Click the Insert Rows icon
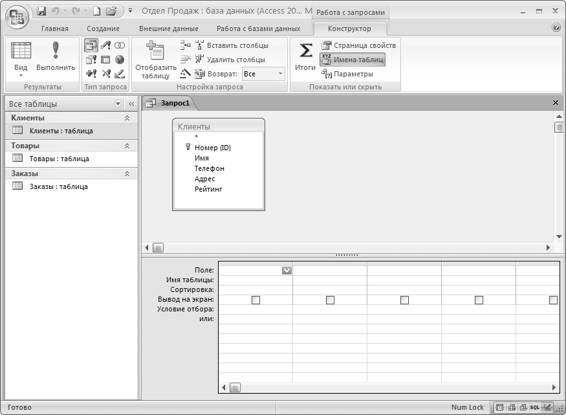The width and height of the screenshot is (566, 415). pyautogui.click(x=185, y=45)
